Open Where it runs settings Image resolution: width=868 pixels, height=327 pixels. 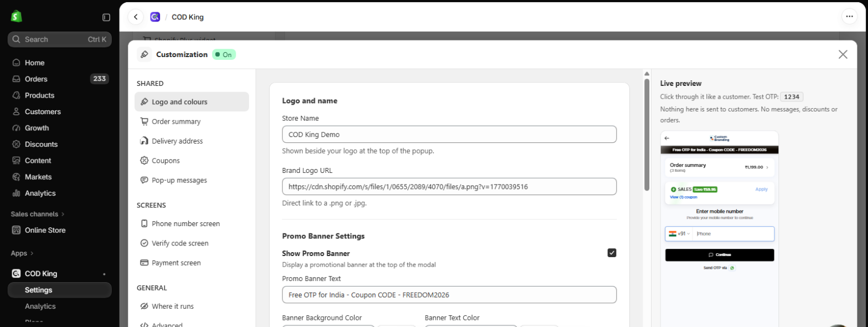(192, 306)
